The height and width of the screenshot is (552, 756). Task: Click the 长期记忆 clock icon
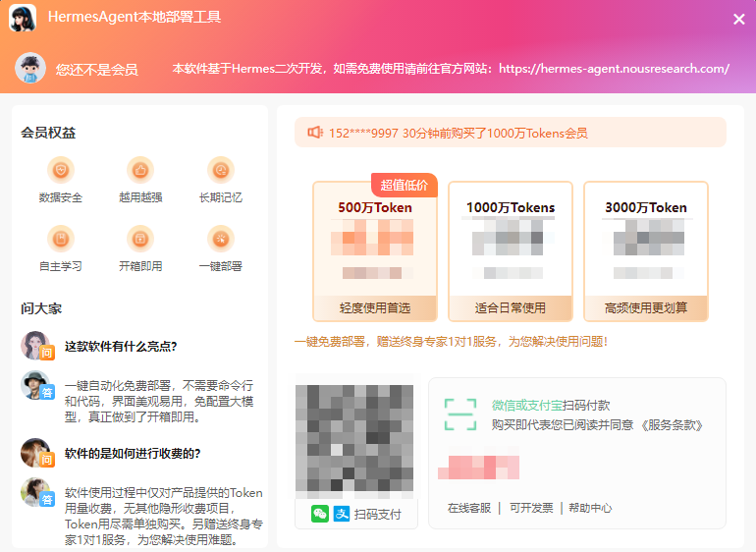221,170
